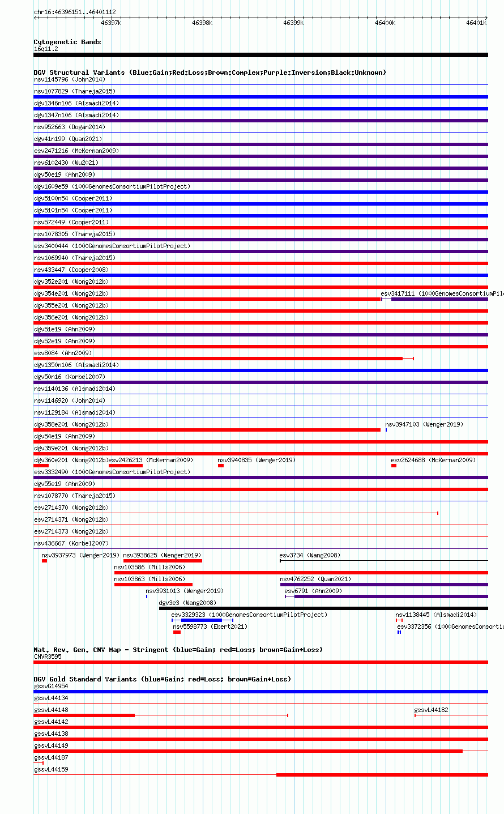Screen dimensions: 504x814
Task: Click dgv50n16 (Korbel2007) label
Action: 70,377
